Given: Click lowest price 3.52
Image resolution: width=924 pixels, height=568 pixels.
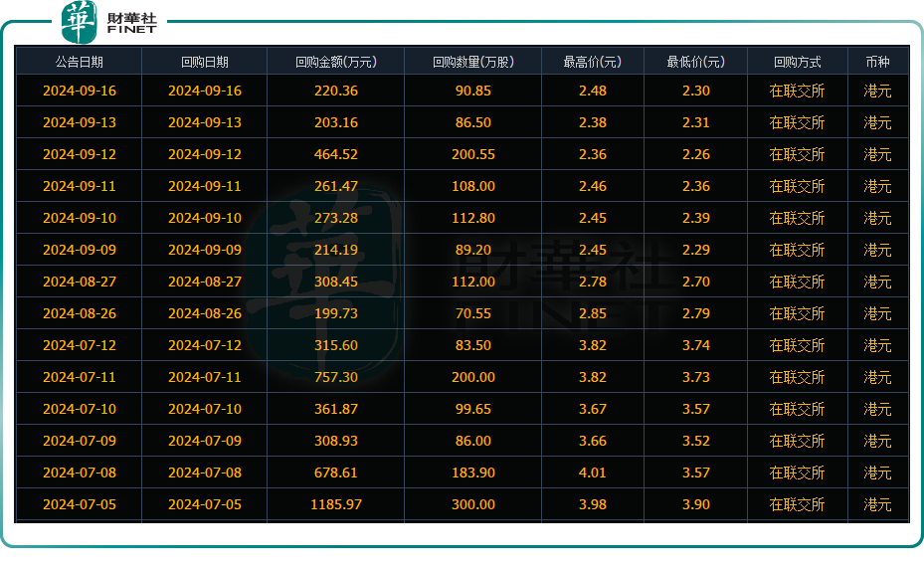Looking at the screenshot, I should pos(696,441).
